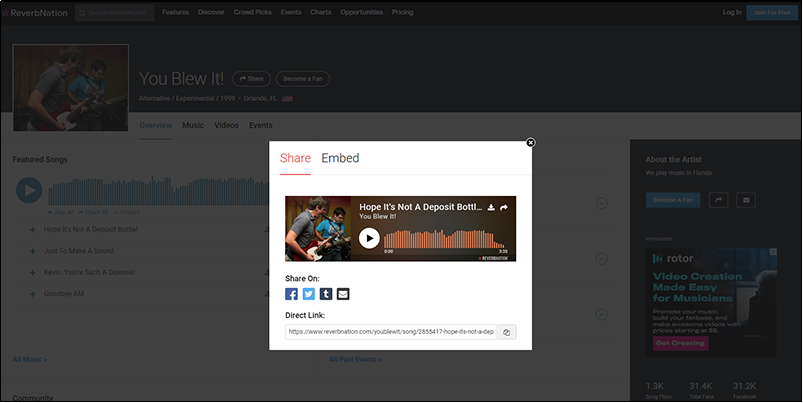The width and height of the screenshot is (803, 403).
Task: Seek within the Featured Songs waveform
Action: (159, 191)
